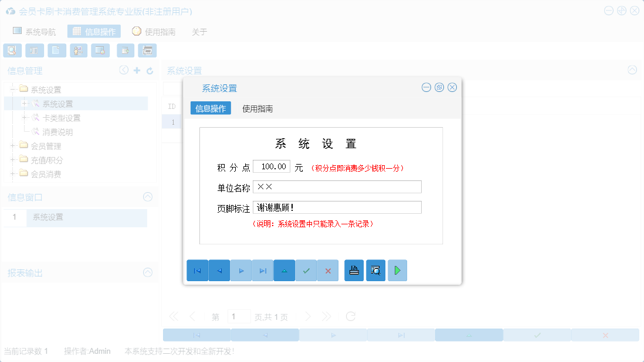Open the 关于 menu
Image resolution: width=644 pixels, height=362 pixels.
pyautogui.click(x=199, y=32)
